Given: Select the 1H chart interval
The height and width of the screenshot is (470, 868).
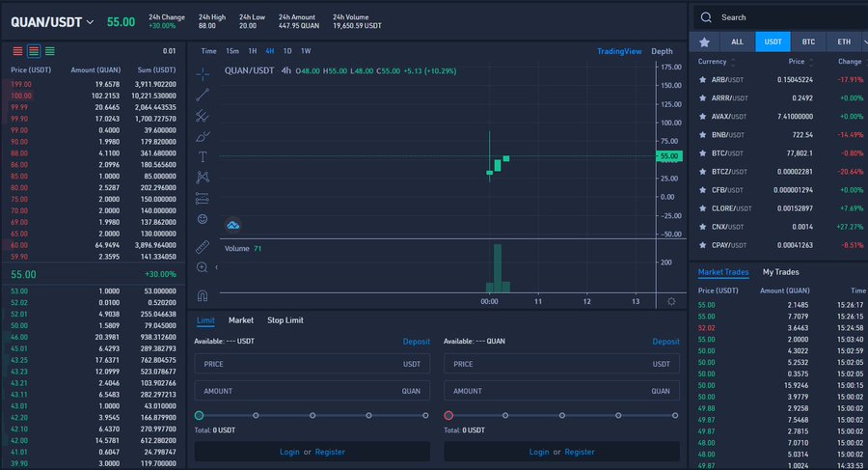Looking at the screenshot, I should pyautogui.click(x=253, y=51).
